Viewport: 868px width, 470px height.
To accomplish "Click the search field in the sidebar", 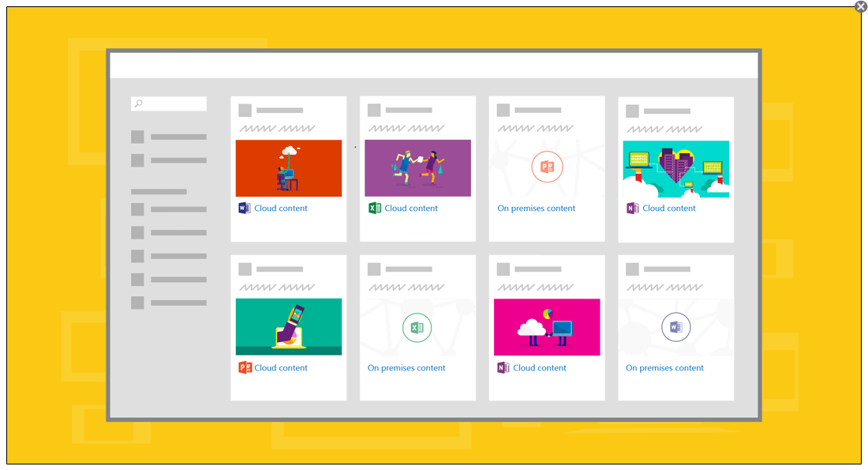I will click(169, 103).
